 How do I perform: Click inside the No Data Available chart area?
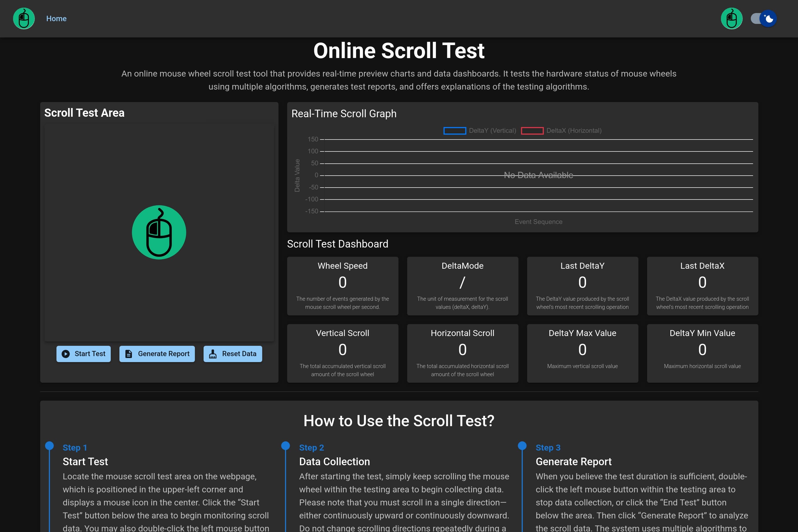[x=538, y=175]
